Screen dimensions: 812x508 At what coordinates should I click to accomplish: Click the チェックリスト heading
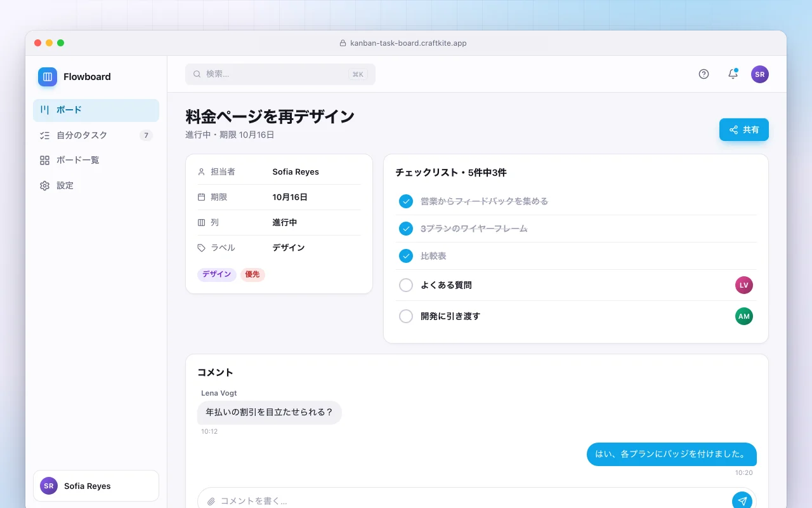[451, 173]
